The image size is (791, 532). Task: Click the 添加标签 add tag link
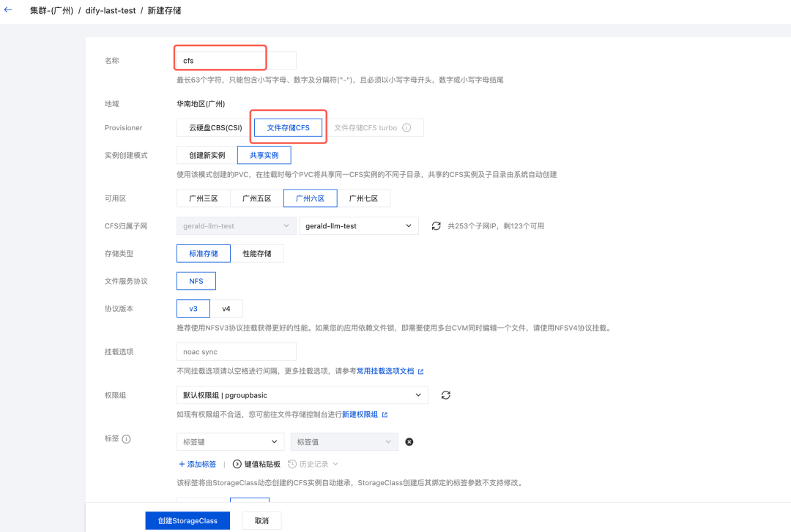(197, 464)
